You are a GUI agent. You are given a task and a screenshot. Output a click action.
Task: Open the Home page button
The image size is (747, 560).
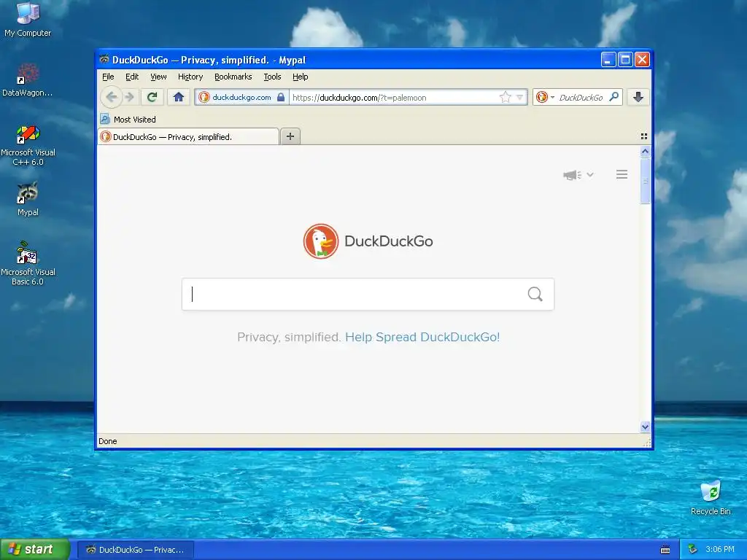179,97
